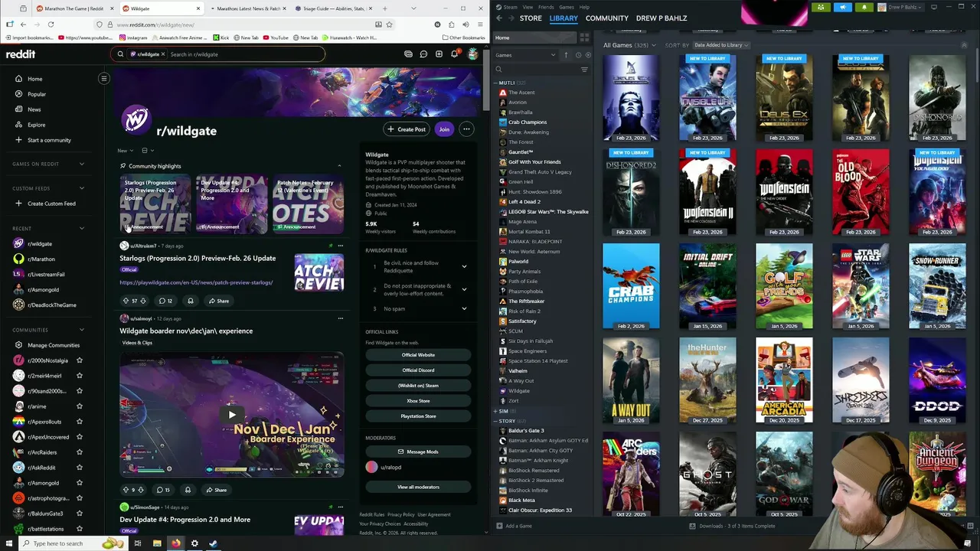Open overflow menu beside r/wildgate Join button
This screenshot has height=551, width=980.
[x=466, y=129]
